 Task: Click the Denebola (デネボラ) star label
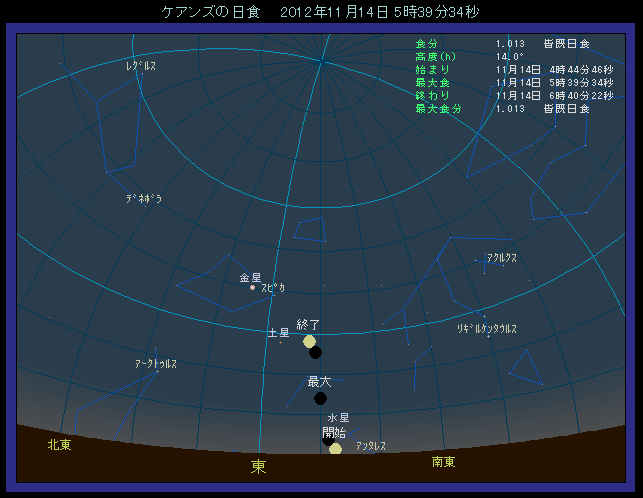coord(143,199)
